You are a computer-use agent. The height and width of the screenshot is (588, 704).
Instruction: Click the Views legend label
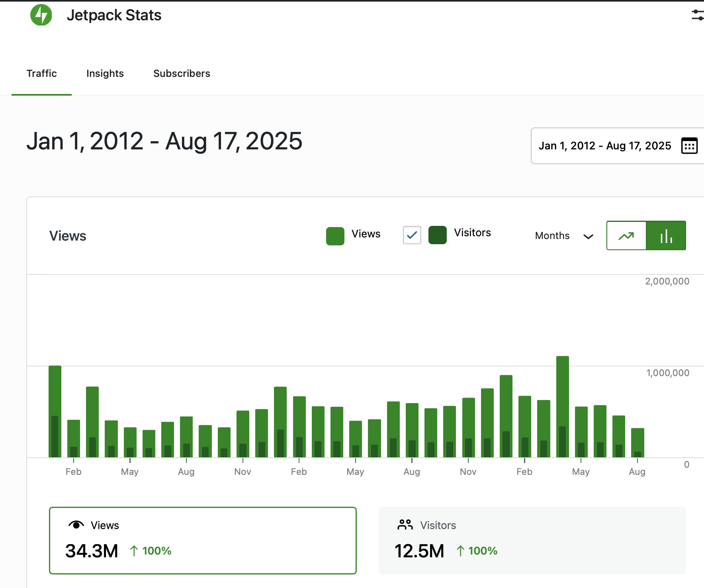point(366,234)
